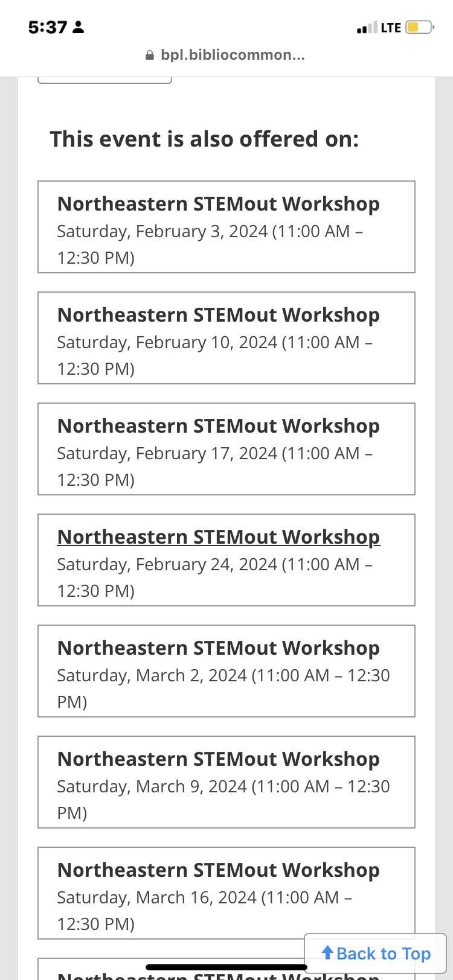453x980 pixels.
Task: Open bpl.bibliocommons address bar
Action: point(226,56)
